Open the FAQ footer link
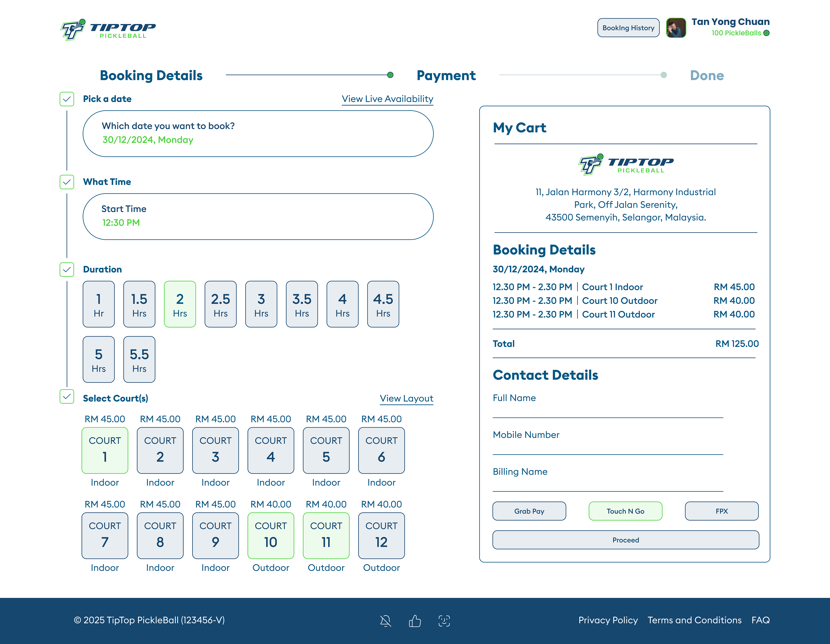The height and width of the screenshot is (644, 830). point(760,620)
